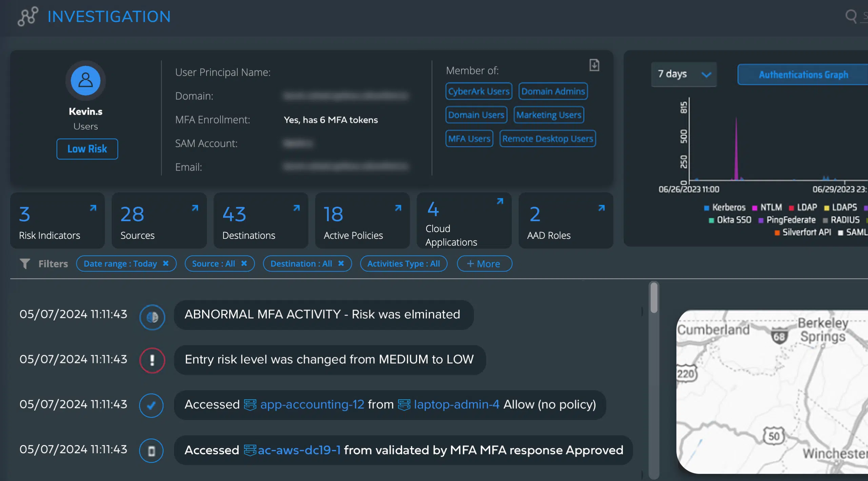Toggle Kerberos legend color swatch
Screen dimensions: 868x481
707,208
